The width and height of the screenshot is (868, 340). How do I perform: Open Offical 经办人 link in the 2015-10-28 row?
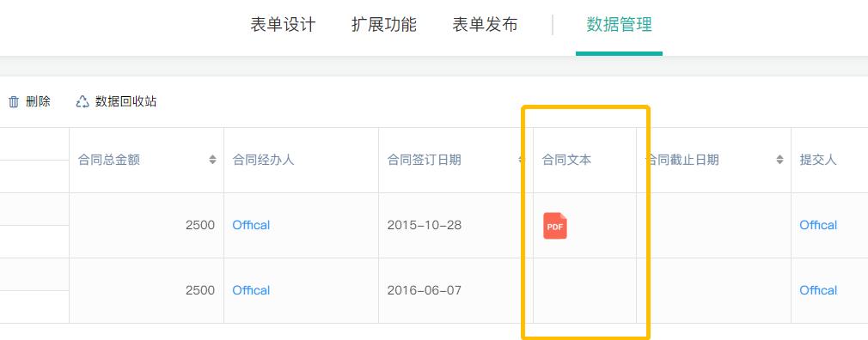click(x=251, y=225)
